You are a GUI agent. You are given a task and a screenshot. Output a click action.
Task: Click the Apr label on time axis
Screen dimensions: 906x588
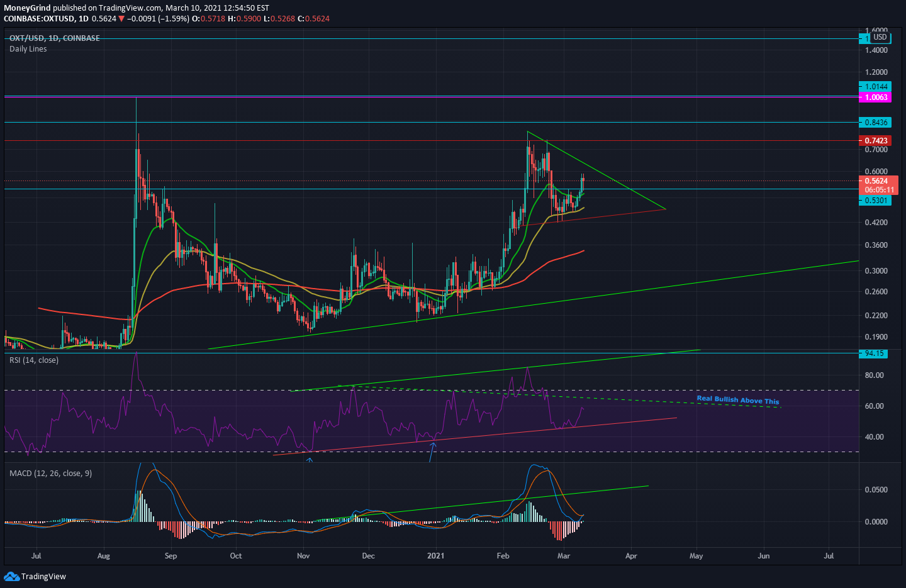click(x=631, y=556)
